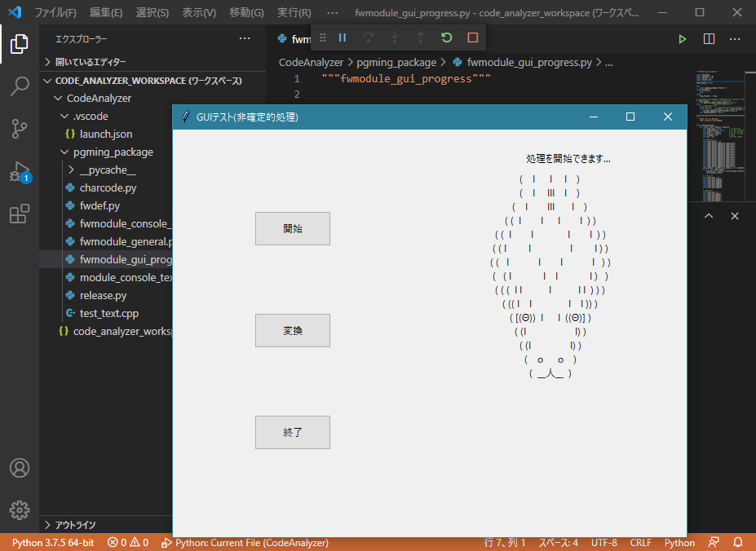Maximize the bottom panel with the chevron
756x551 pixels.
pos(708,216)
